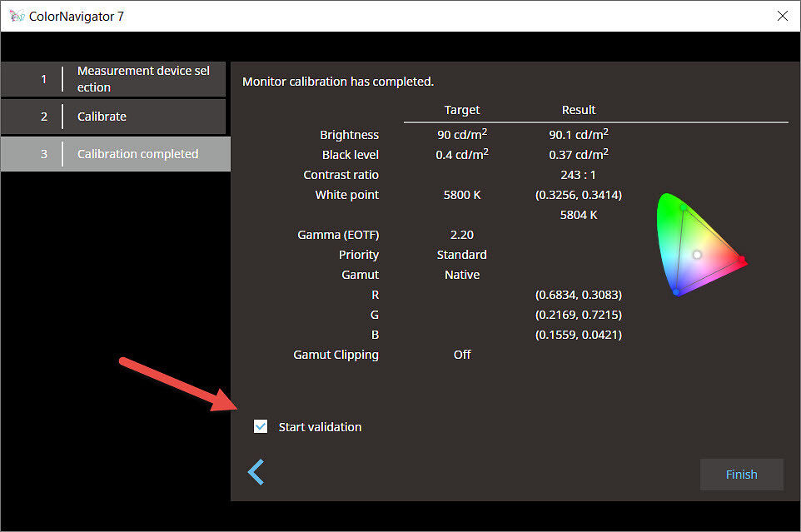The image size is (801, 532).
Task: Click the Gamma (EOTF) 2.20 value
Action: coord(462,234)
